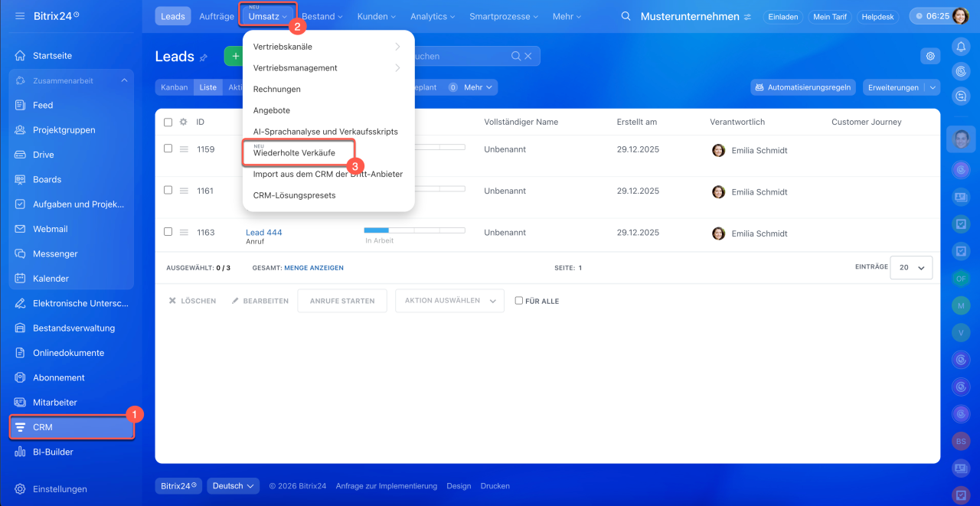Open the Deutsch language selector
The width and height of the screenshot is (980, 506).
233,486
